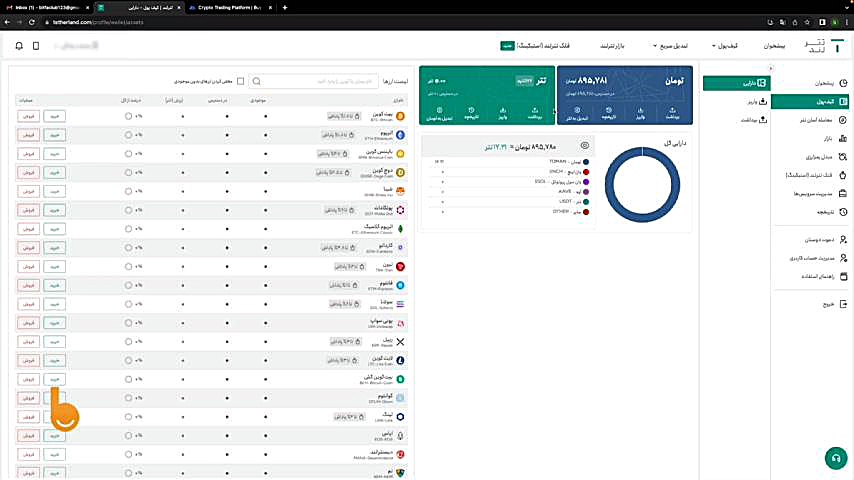Click the خرید buy button for Bitcoin

click(x=54, y=116)
